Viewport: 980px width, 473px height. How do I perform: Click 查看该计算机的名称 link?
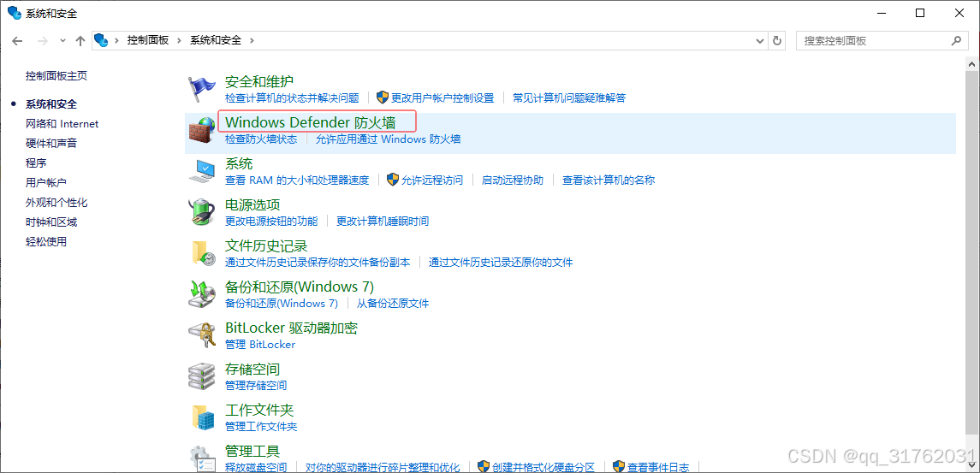[609, 180]
